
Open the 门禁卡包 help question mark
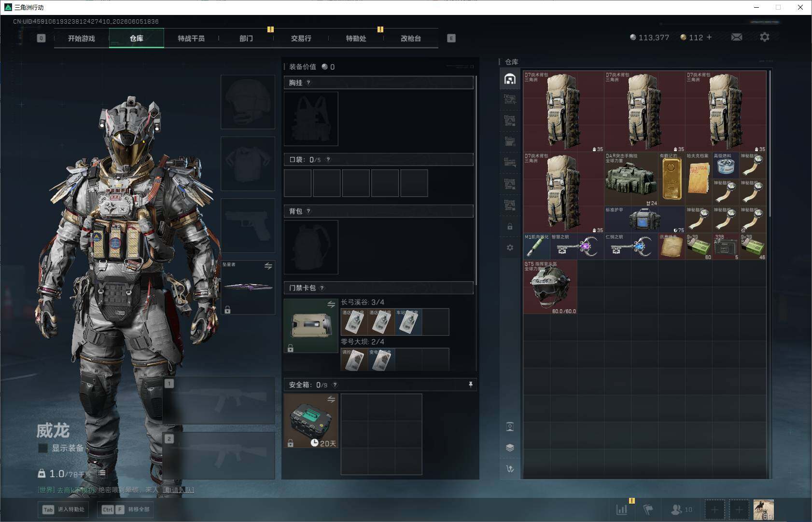click(322, 288)
